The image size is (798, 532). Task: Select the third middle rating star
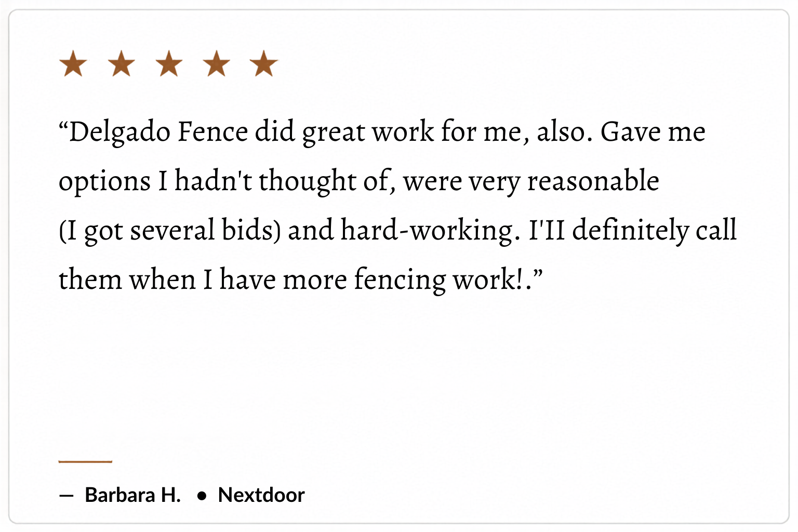pos(169,64)
